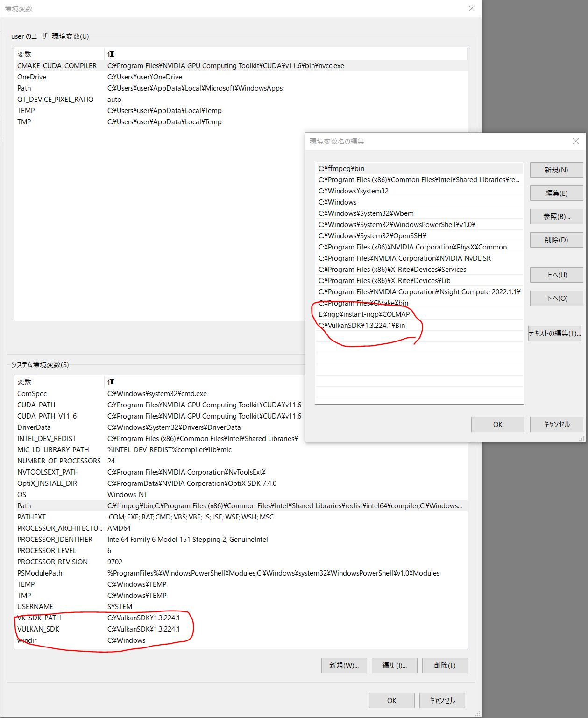Click the 新規(N) button to add a path entry
Screen dimensions: 588x718
pos(556,170)
